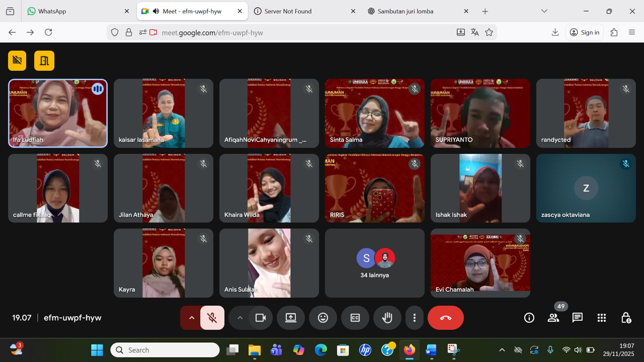Viewport: 644px width, 362px height.
Task: Click the red leave call button
Action: (x=445, y=318)
